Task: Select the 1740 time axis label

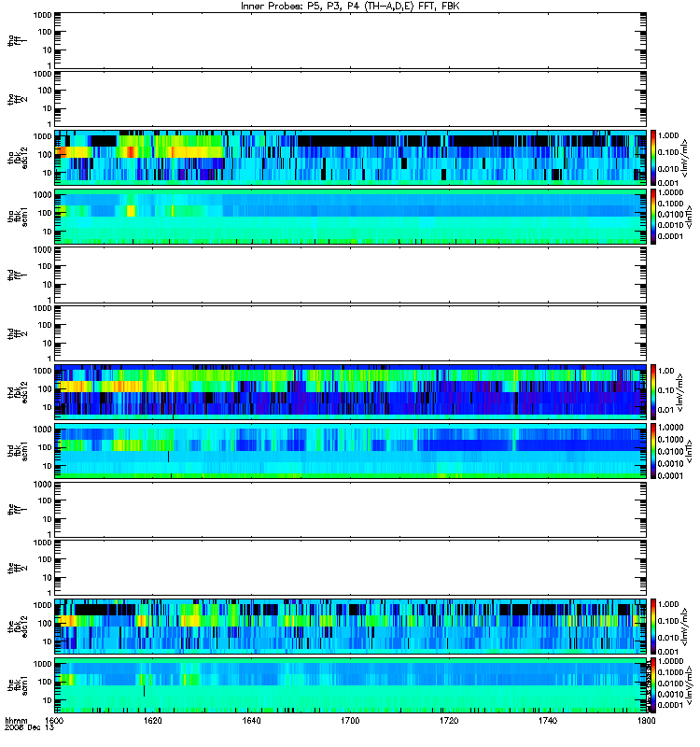Action: point(548,720)
